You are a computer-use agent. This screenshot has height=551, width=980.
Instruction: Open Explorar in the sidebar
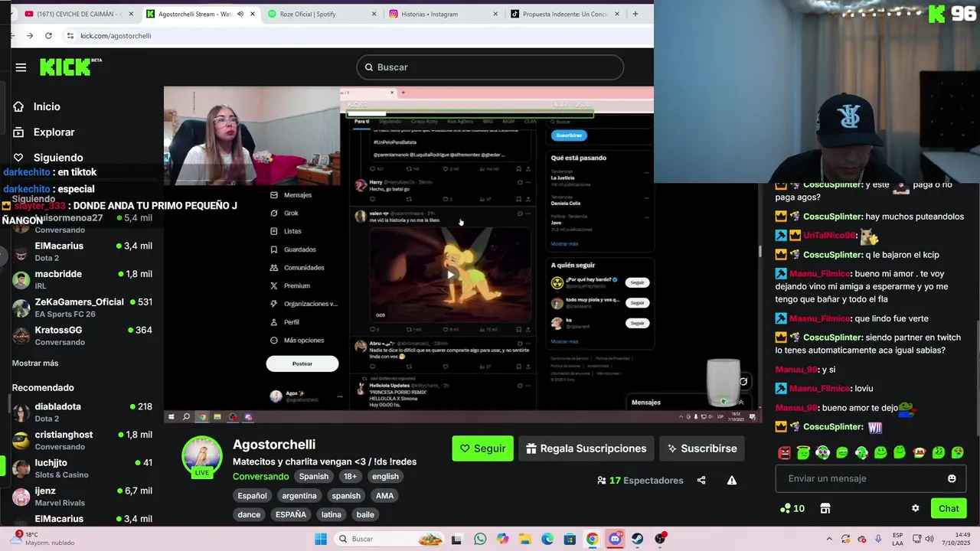pos(54,132)
